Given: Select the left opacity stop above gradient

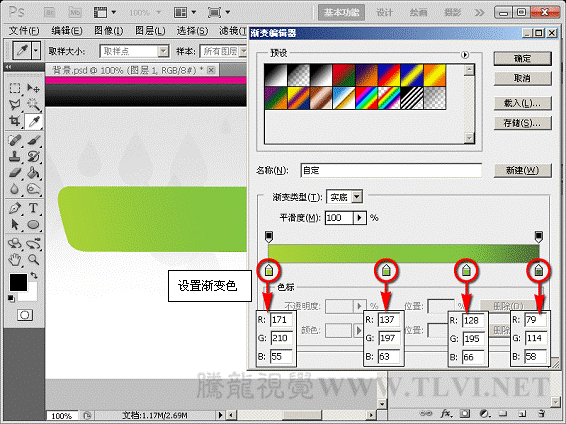Looking at the screenshot, I should tap(269, 237).
